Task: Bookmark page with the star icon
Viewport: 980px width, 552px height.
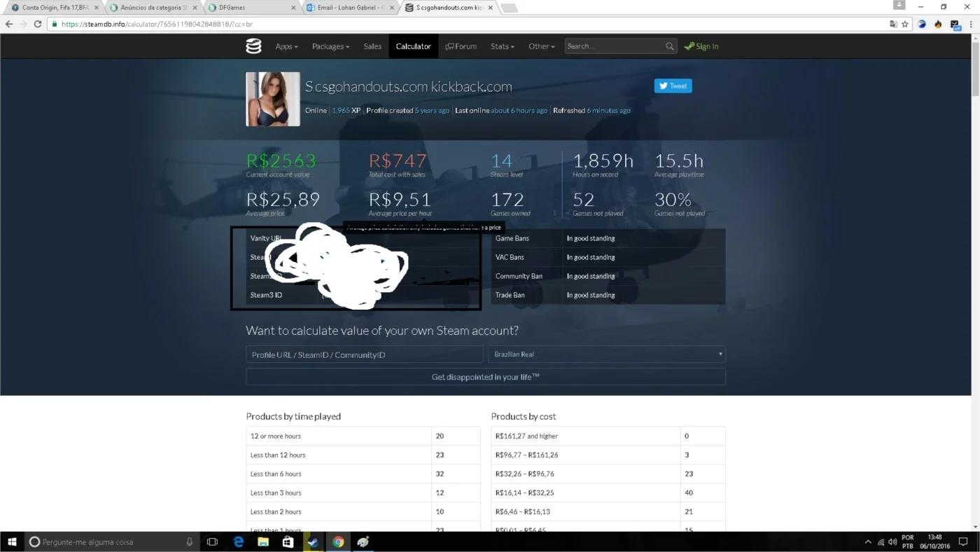Action: click(905, 24)
